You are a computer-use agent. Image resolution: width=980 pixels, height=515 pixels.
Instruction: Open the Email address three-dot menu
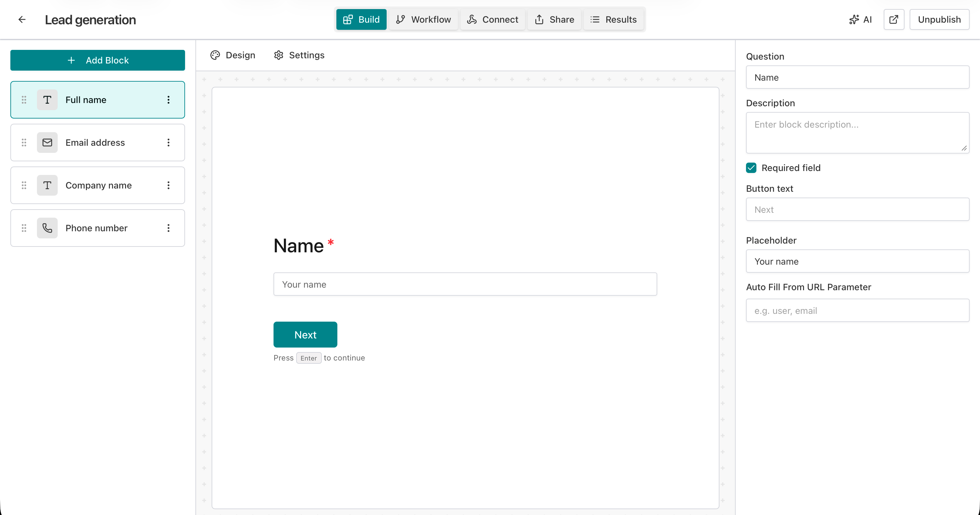coord(169,142)
